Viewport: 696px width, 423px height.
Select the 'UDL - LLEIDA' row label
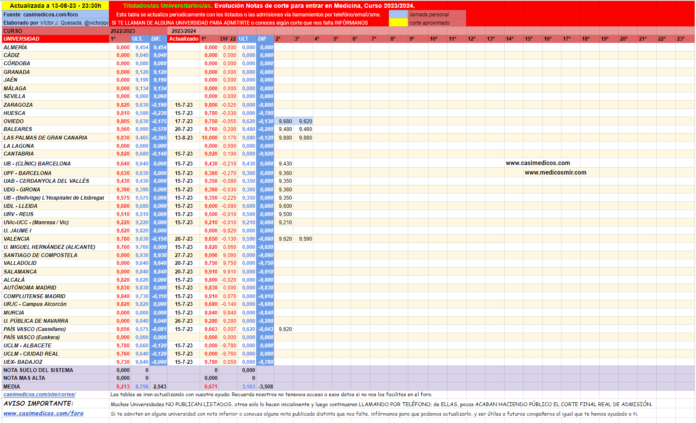pos(20,206)
